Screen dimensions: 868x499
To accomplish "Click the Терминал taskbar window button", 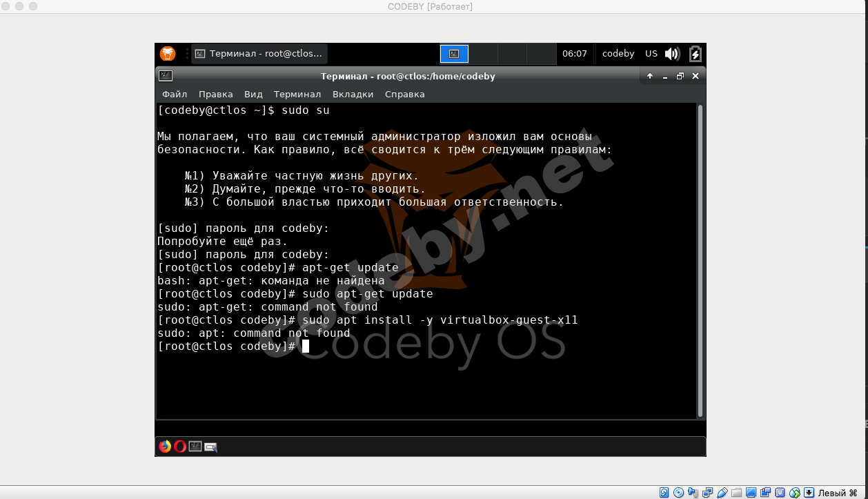I will pos(259,54).
